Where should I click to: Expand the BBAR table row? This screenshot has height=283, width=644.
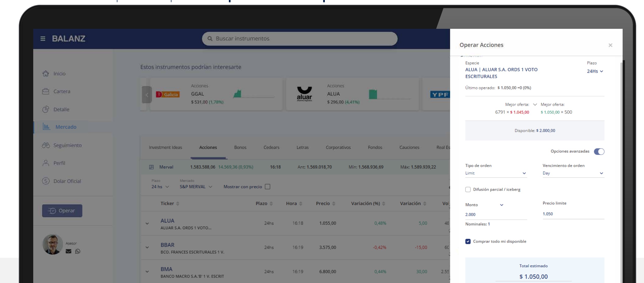point(147,247)
